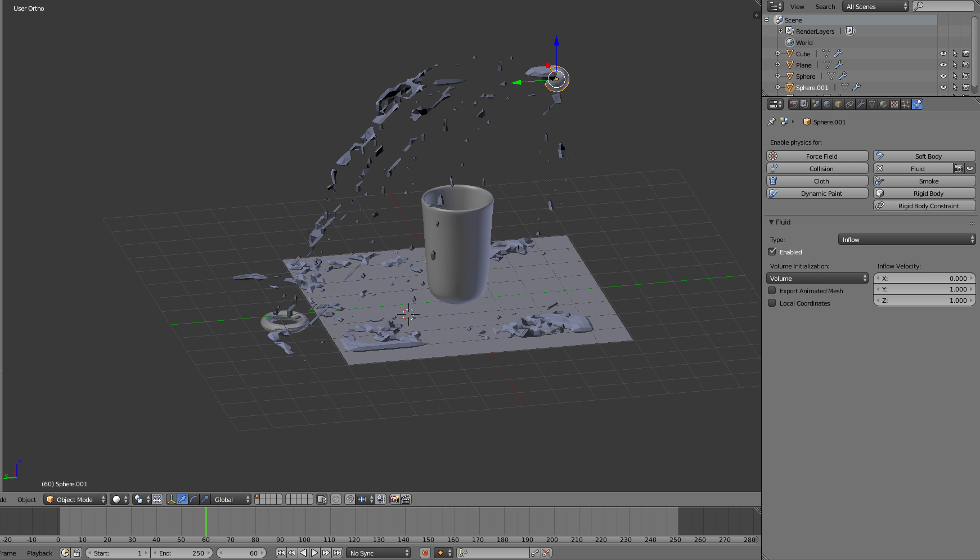Viewport: 980px width, 560px height.
Task: Enable Dynamic Paint physics
Action: point(817,193)
